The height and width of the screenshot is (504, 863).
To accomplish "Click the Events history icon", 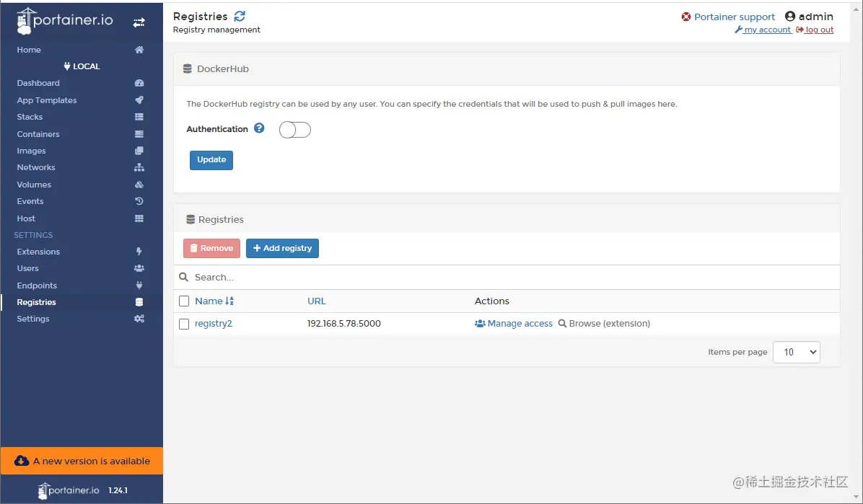I will 139,201.
